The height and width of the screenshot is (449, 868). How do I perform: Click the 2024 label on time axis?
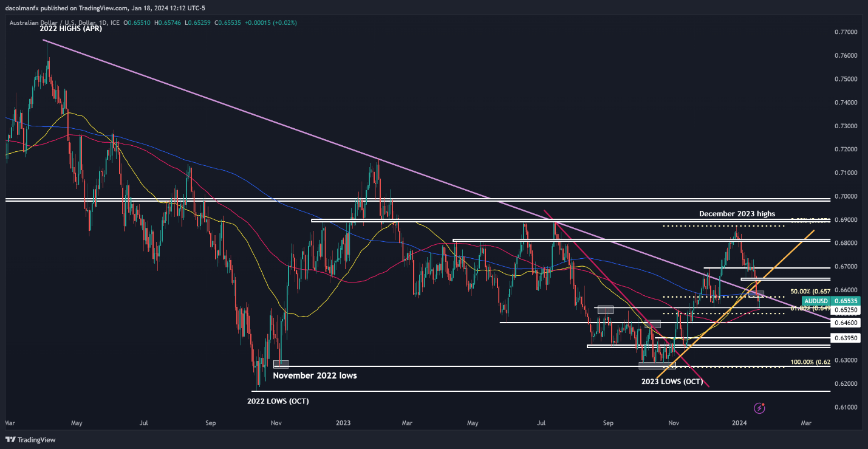click(739, 422)
